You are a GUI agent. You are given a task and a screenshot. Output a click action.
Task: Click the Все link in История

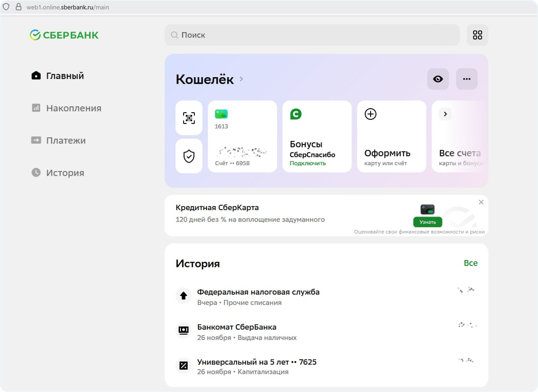coord(470,263)
